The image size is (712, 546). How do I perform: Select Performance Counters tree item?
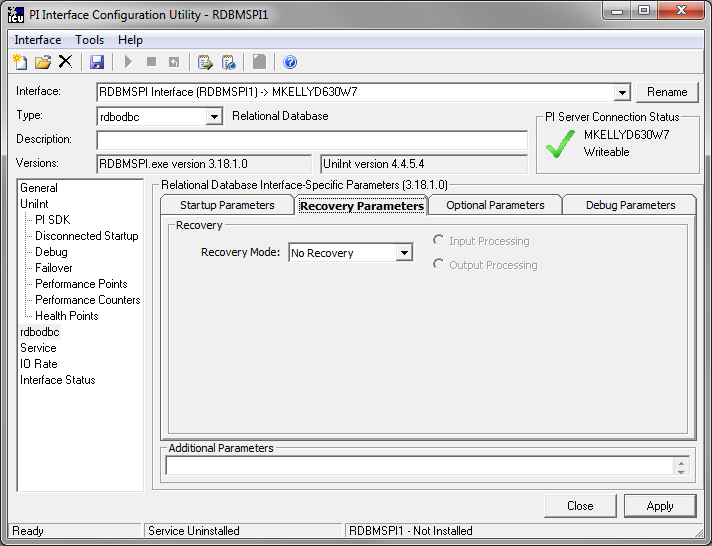point(88,300)
